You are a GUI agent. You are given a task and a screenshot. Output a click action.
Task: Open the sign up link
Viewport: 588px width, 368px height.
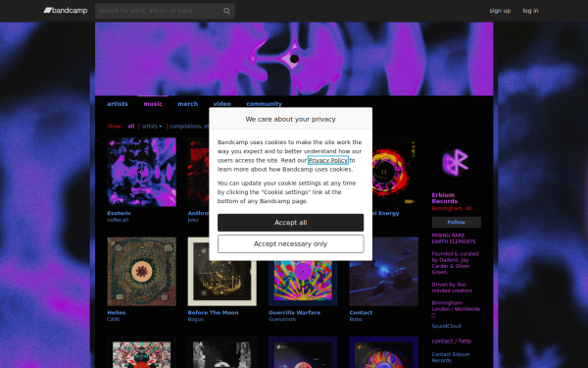click(500, 11)
